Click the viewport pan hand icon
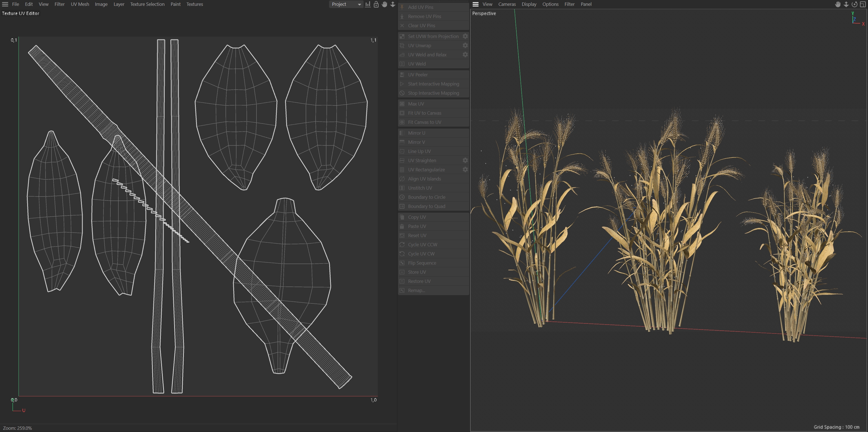The height and width of the screenshot is (432, 868). click(x=838, y=4)
